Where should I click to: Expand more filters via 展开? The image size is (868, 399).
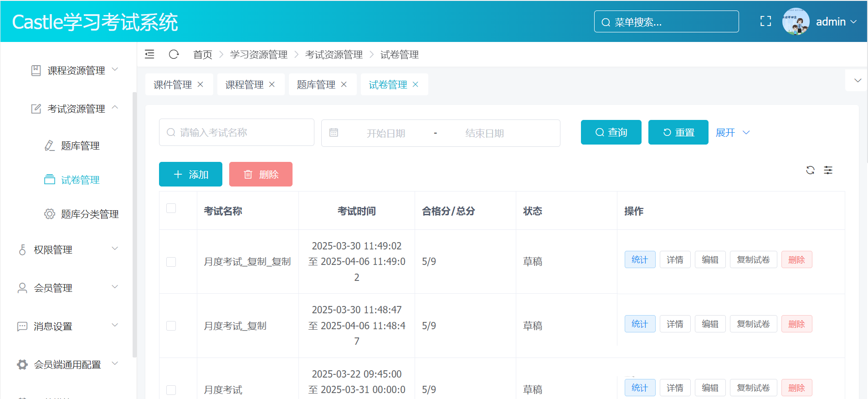click(x=732, y=133)
